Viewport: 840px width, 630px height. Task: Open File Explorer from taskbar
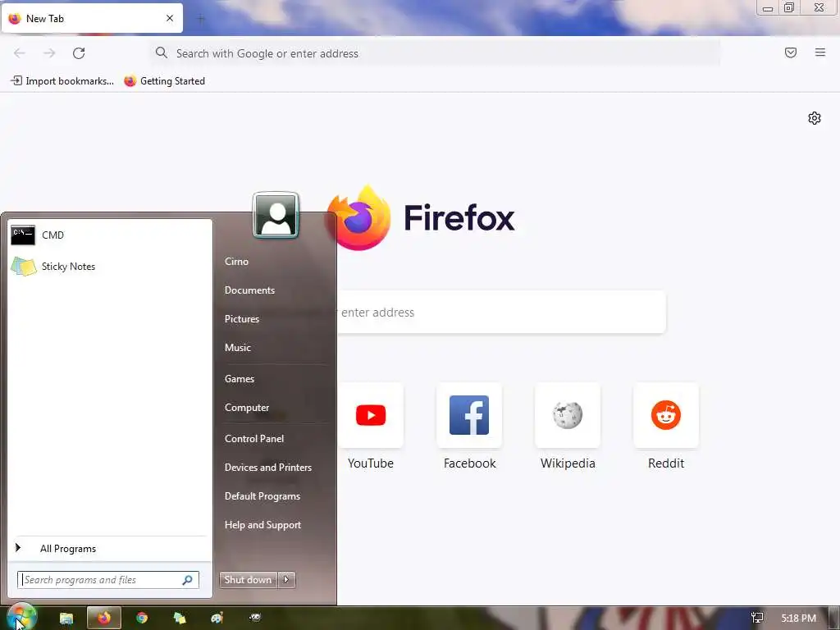tap(66, 619)
